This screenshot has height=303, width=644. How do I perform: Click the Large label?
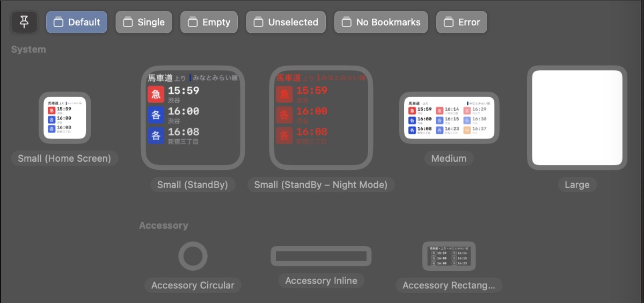(577, 185)
